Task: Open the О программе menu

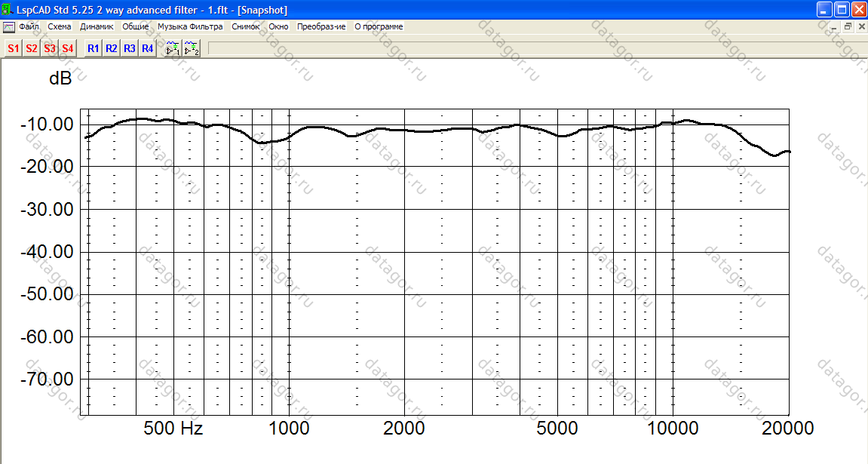Action: pos(379,26)
